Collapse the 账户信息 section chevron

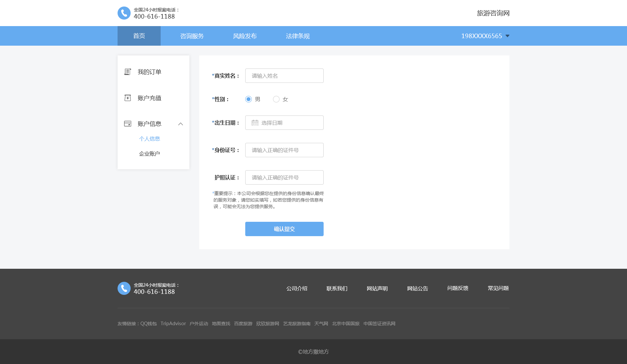[181, 124]
